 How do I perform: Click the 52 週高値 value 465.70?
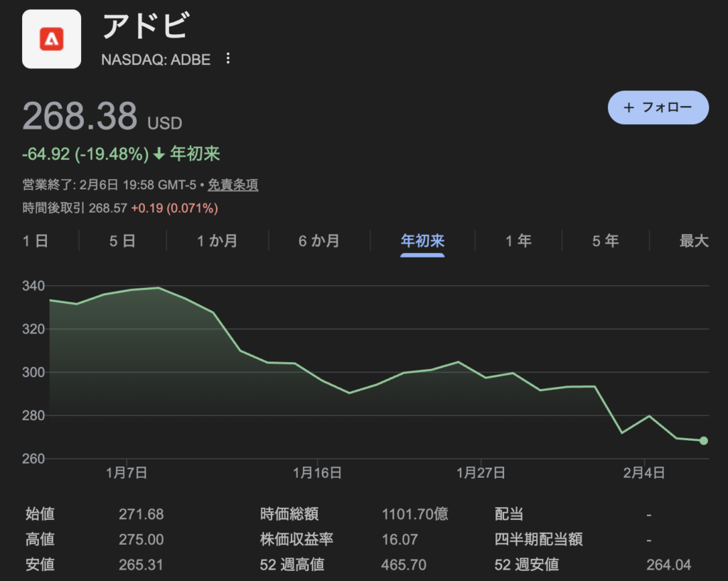(x=404, y=565)
